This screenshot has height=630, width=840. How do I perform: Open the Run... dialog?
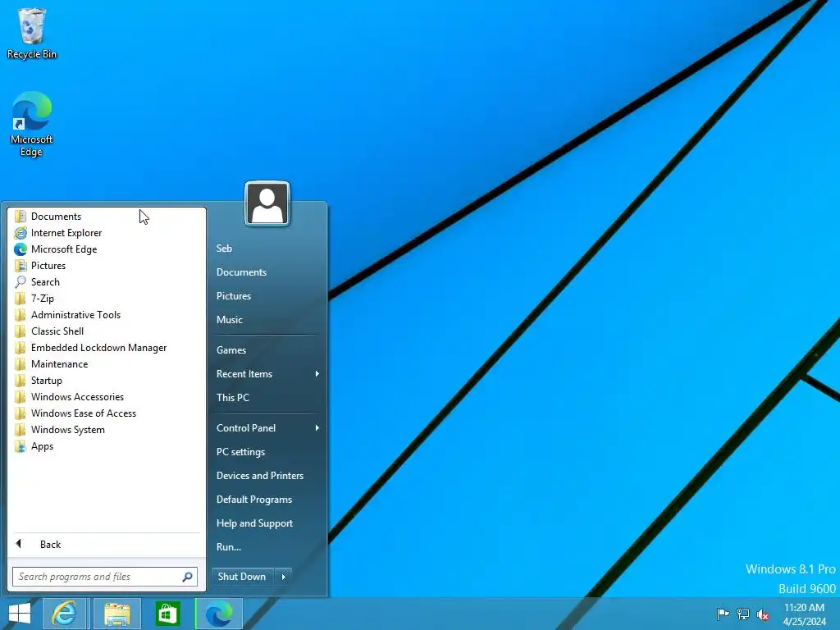[x=229, y=547]
